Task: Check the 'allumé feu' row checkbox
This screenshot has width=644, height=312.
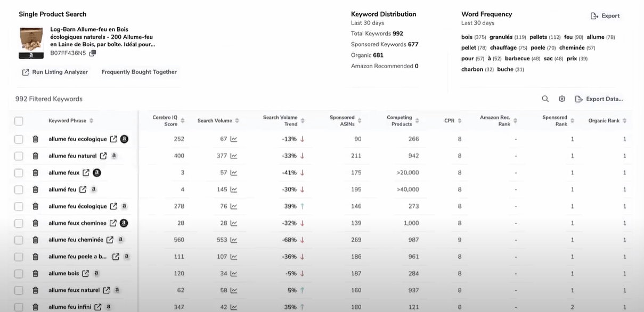Action: click(19, 190)
